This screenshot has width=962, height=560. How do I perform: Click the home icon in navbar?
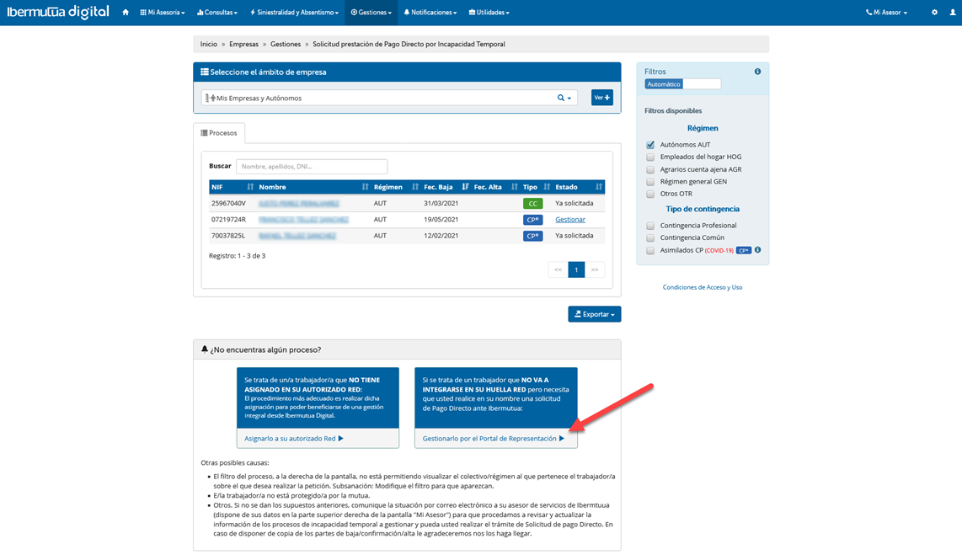[x=126, y=13]
